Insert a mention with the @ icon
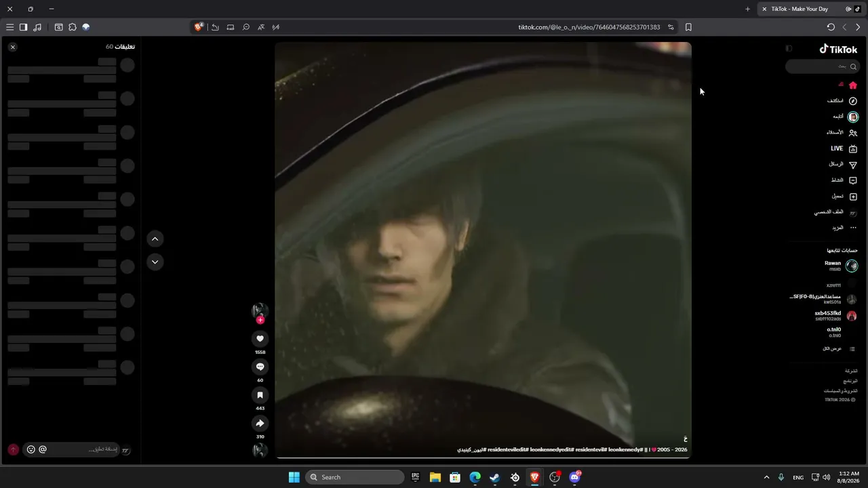This screenshot has width=868, height=488. coord(43,449)
